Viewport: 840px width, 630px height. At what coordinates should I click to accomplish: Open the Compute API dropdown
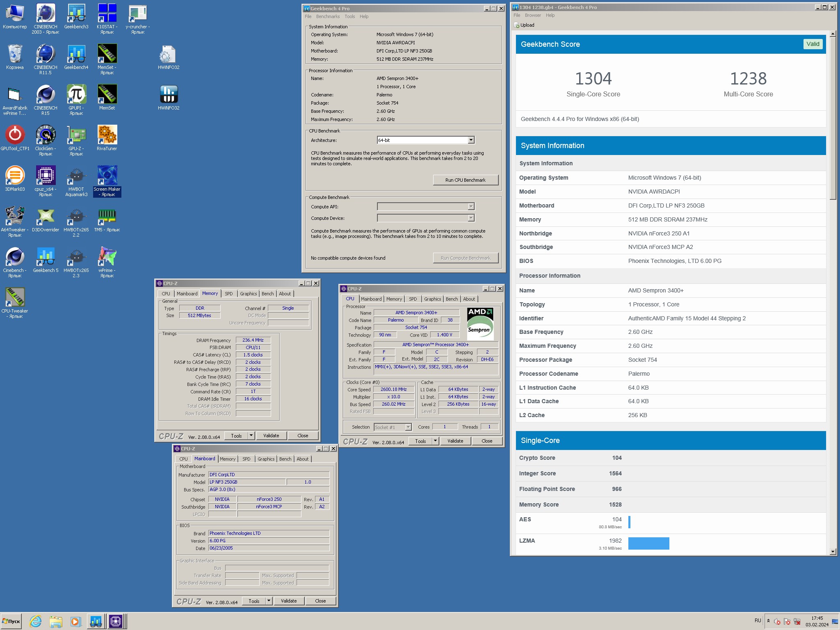tap(471, 207)
